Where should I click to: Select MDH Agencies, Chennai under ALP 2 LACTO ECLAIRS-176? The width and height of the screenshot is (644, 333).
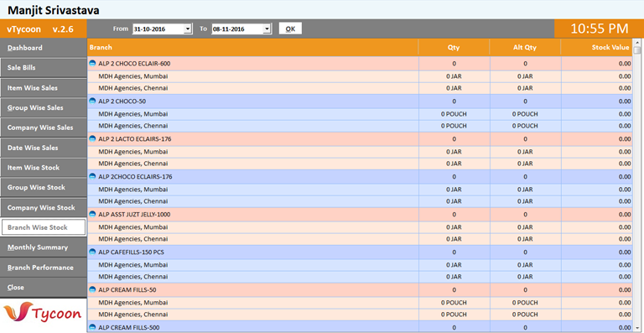(x=133, y=164)
